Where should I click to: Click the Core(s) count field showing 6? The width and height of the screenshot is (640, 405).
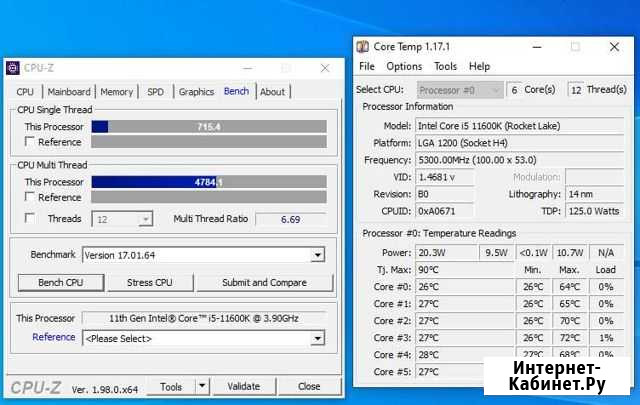tap(514, 90)
